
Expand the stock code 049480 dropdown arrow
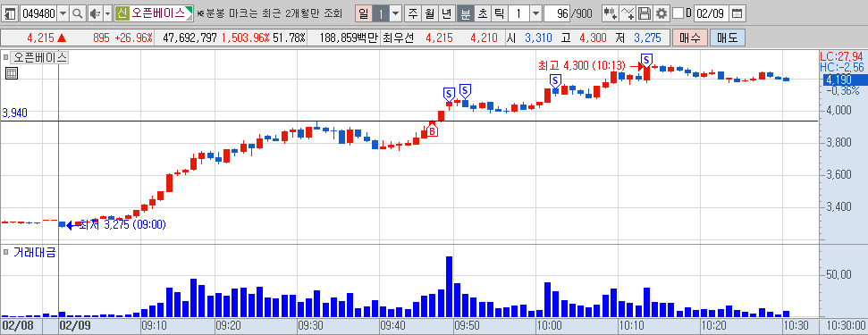(x=63, y=13)
